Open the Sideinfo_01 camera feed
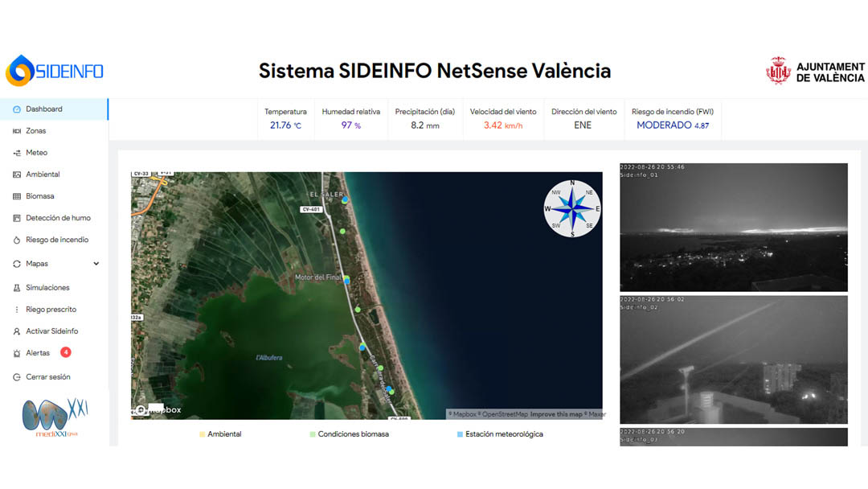The height and width of the screenshot is (489, 868). (734, 227)
